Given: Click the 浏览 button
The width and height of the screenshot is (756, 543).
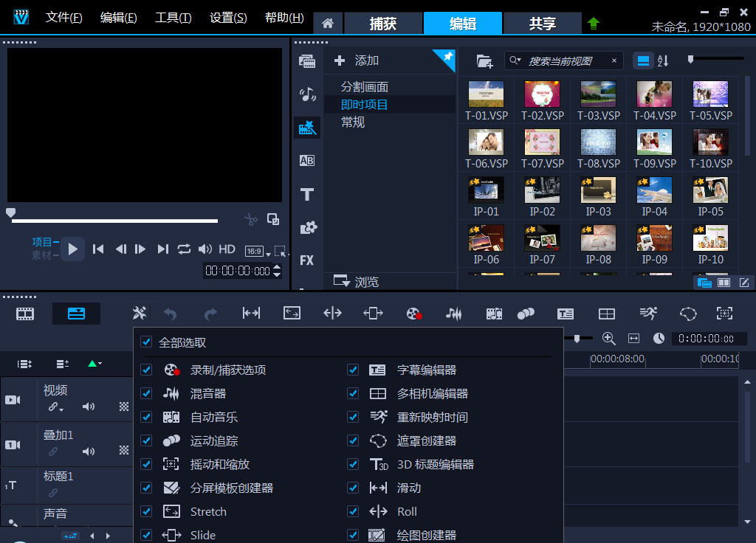Looking at the screenshot, I should pos(357,281).
